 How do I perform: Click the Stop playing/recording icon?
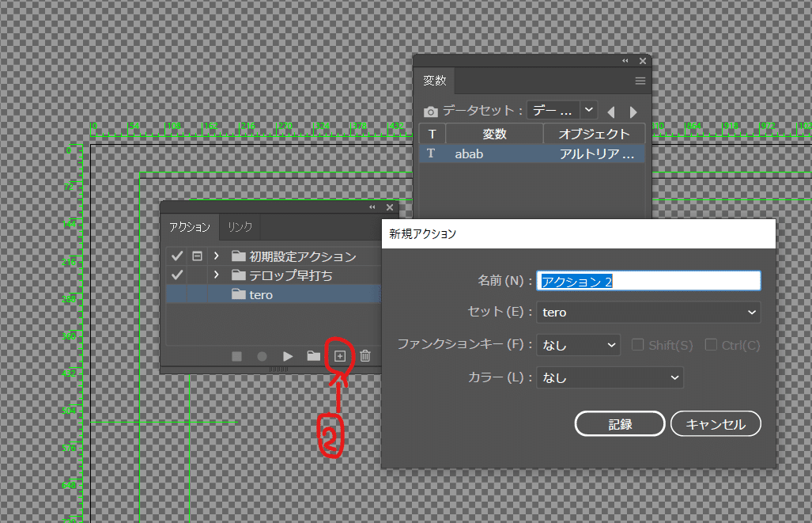point(236,356)
